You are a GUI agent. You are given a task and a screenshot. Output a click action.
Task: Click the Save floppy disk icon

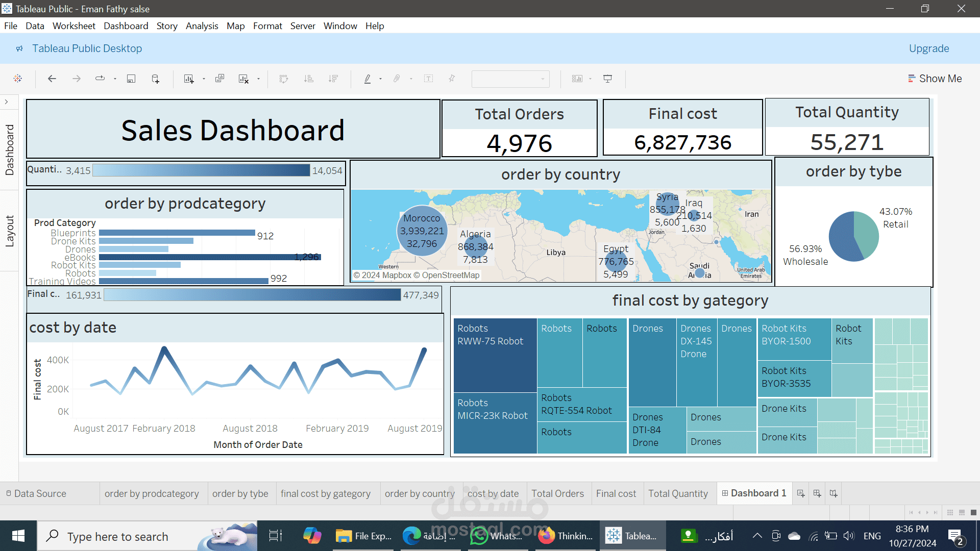(x=131, y=79)
